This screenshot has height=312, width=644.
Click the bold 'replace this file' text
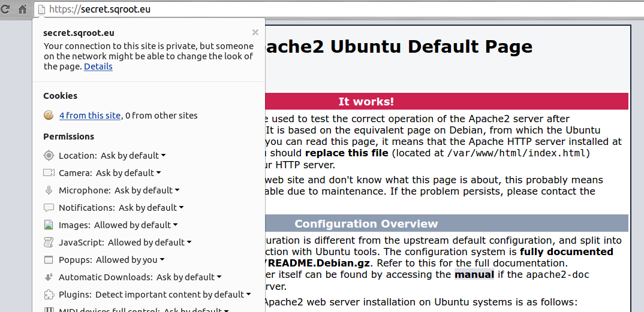tap(347, 153)
